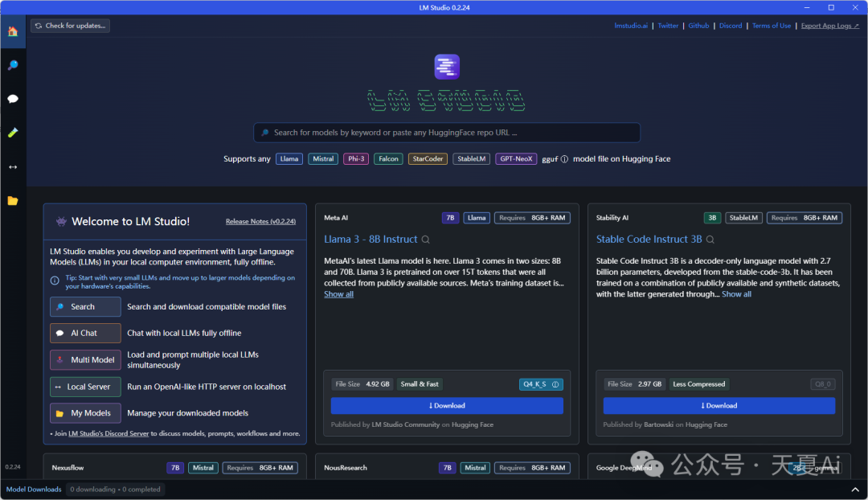Click magnifier icon next to Stable Code Instruct 3B
868x500 pixels.
coord(710,240)
